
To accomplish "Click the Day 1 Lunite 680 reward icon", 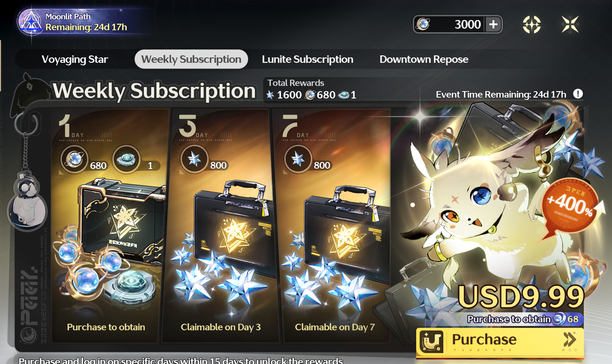I will (x=74, y=159).
